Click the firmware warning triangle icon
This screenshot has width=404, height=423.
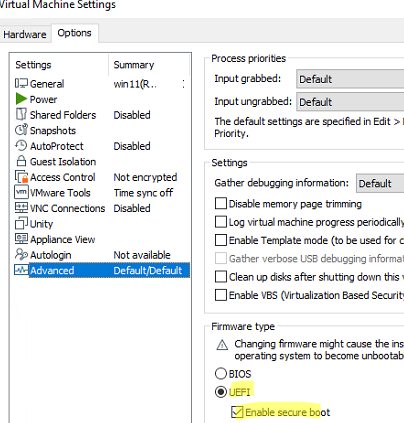[x=222, y=345]
